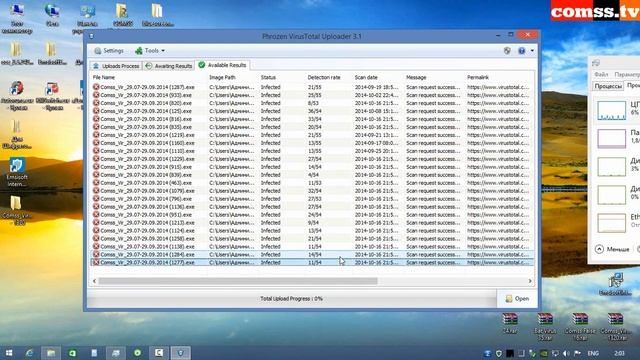This screenshot has width=640, height=360.
Task: Sort by the Status column header
Action: (268, 77)
